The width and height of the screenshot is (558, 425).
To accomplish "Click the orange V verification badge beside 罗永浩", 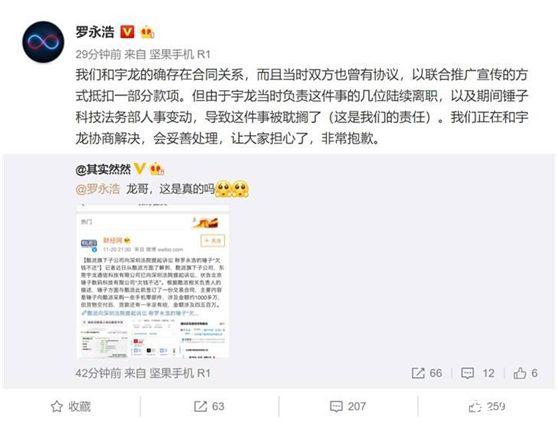I will click(x=127, y=32).
